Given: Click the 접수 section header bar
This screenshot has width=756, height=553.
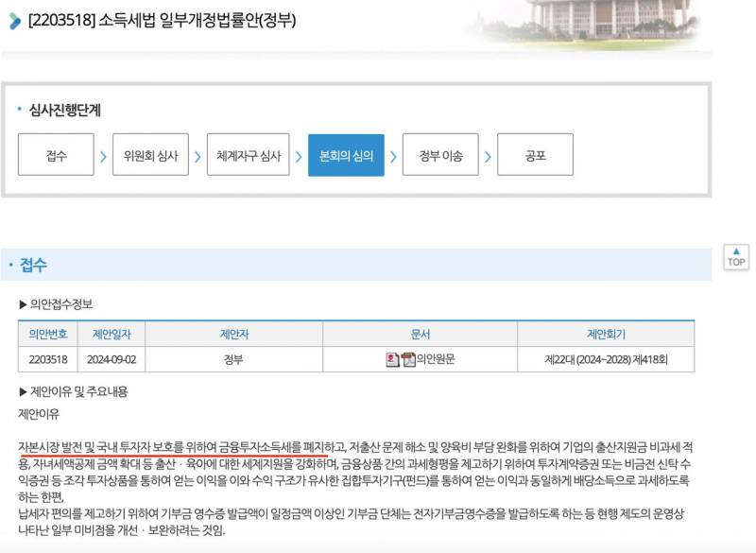Looking at the screenshot, I should [356, 265].
